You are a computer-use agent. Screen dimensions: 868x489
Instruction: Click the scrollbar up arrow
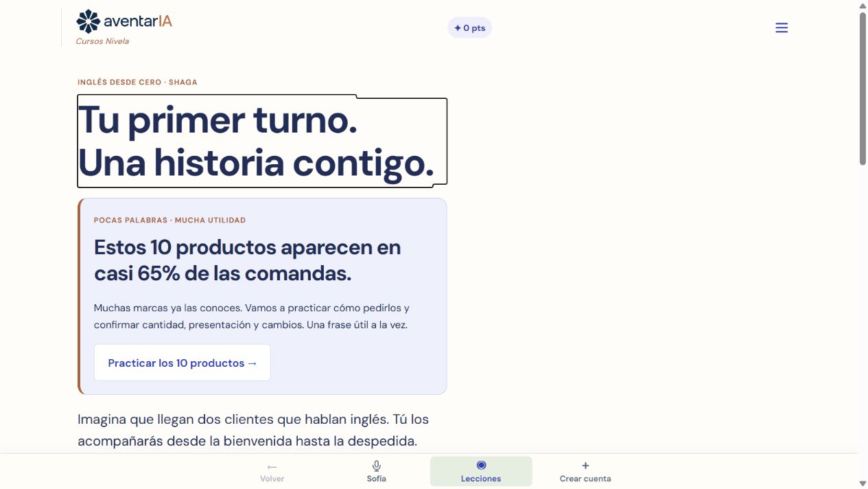[863, 5]
